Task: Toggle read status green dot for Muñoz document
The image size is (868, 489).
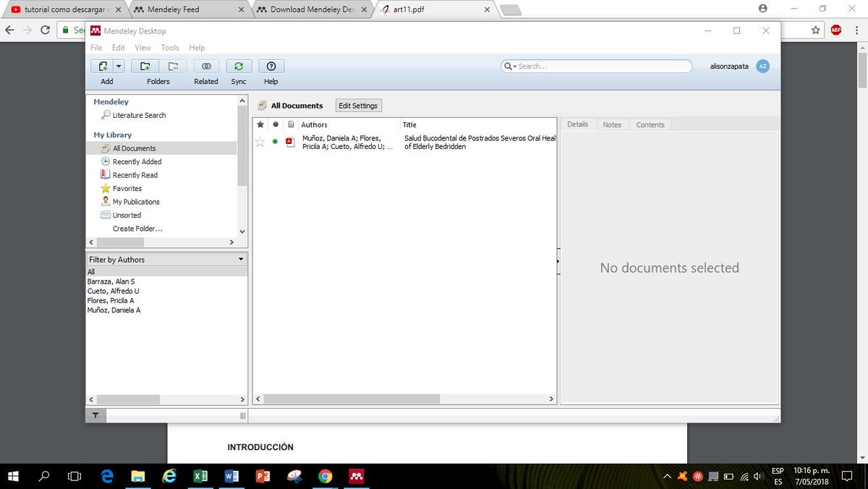Action: [x=275, y=142]
